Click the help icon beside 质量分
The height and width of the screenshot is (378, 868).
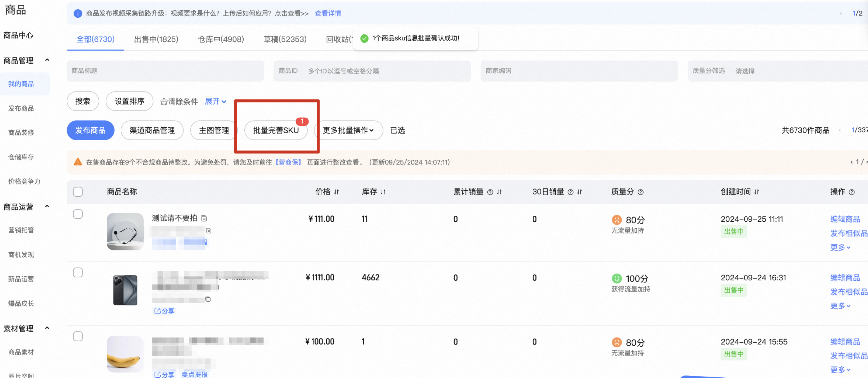(x=641, y=192)
